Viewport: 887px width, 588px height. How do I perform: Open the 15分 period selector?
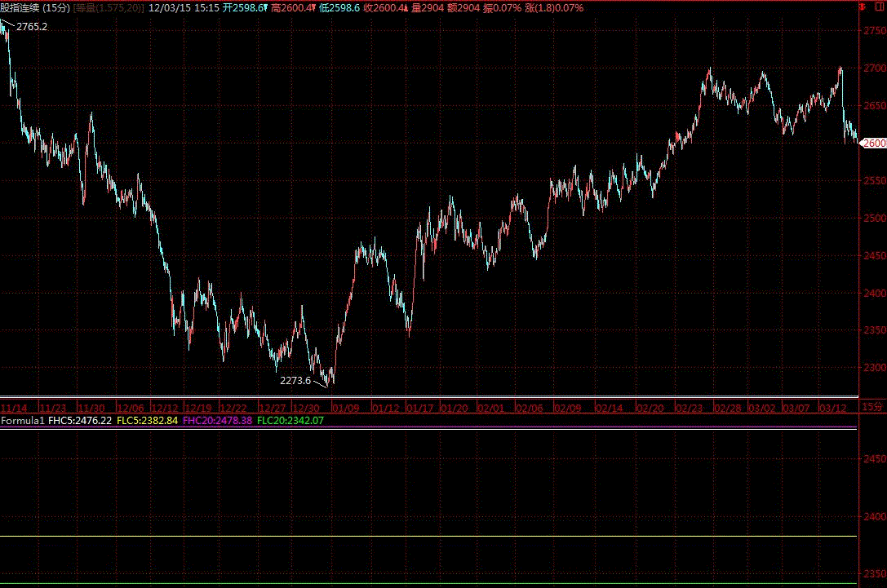pos(871,407)
